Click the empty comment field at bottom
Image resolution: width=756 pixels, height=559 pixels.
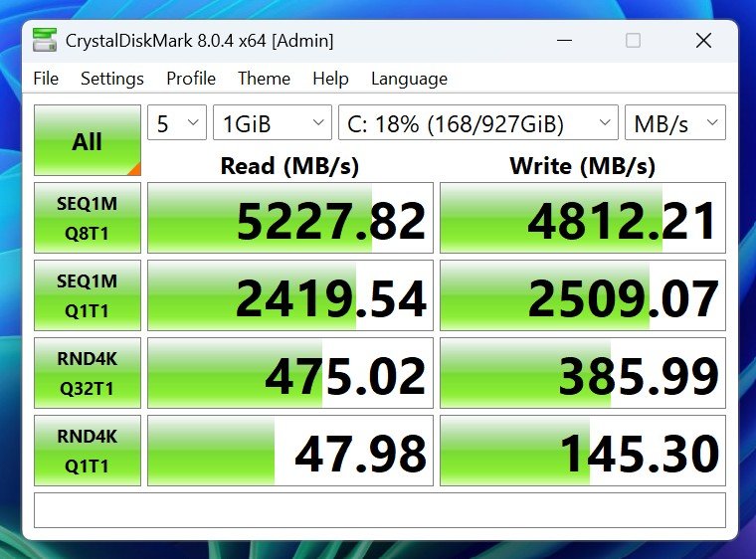click(x=380, y=510)
